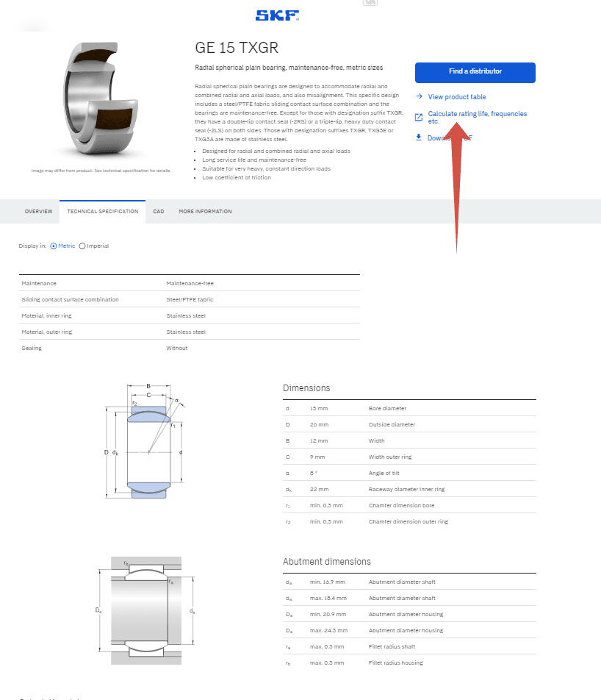This screenshot has height=700, width=601.
Task: Click the download icon below Calculate rating life
Action: point(419,137)
